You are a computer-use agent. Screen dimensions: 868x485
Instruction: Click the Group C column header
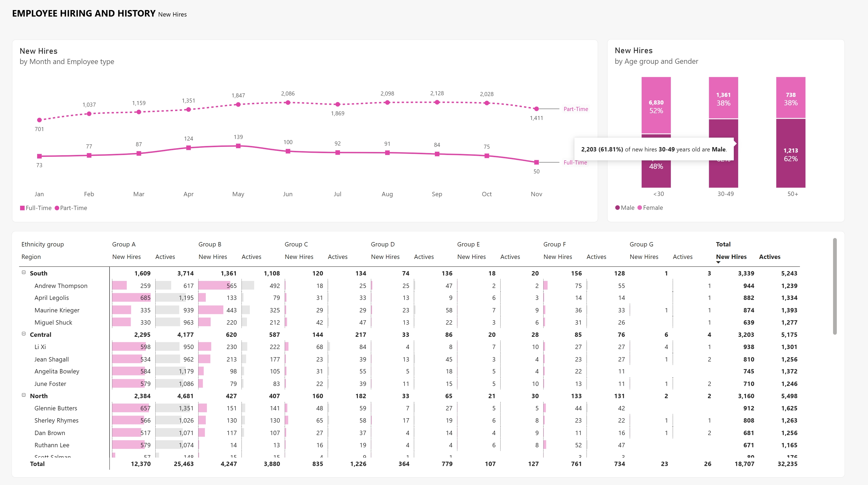point(296,244)
